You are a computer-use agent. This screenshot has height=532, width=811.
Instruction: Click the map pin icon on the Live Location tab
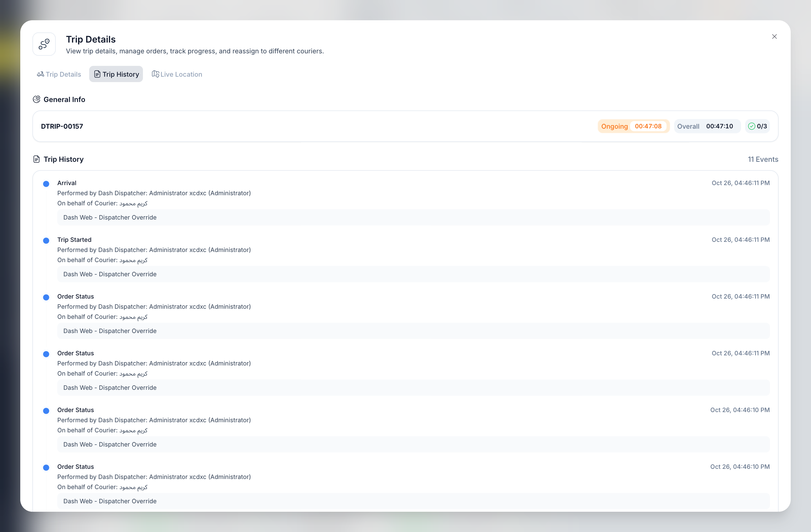point(155,74)
